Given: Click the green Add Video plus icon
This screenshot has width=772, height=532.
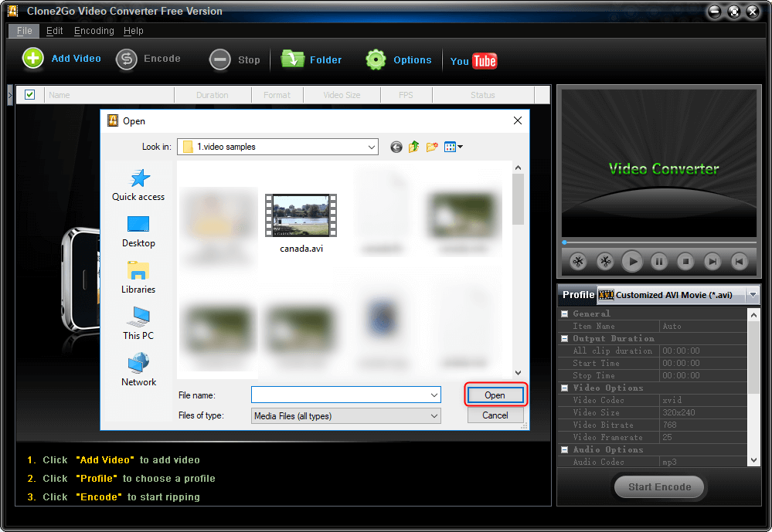Looking at the screenshot, I should 33,59.
